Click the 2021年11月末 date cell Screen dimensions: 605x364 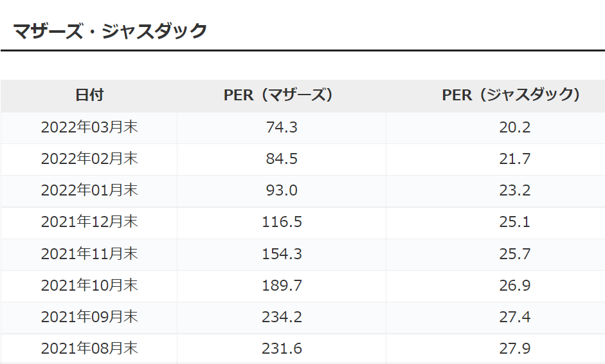[89, 253]
